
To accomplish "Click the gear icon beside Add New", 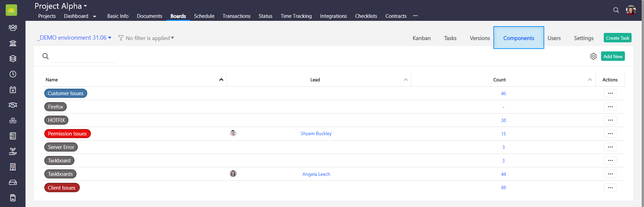I will coord(593,56).
